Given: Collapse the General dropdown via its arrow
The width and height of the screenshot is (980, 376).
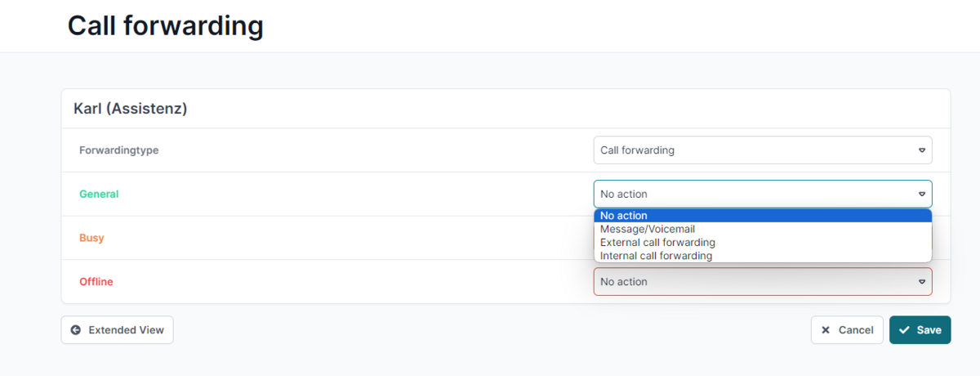Looking at the screenshot, I should point(922,194).
